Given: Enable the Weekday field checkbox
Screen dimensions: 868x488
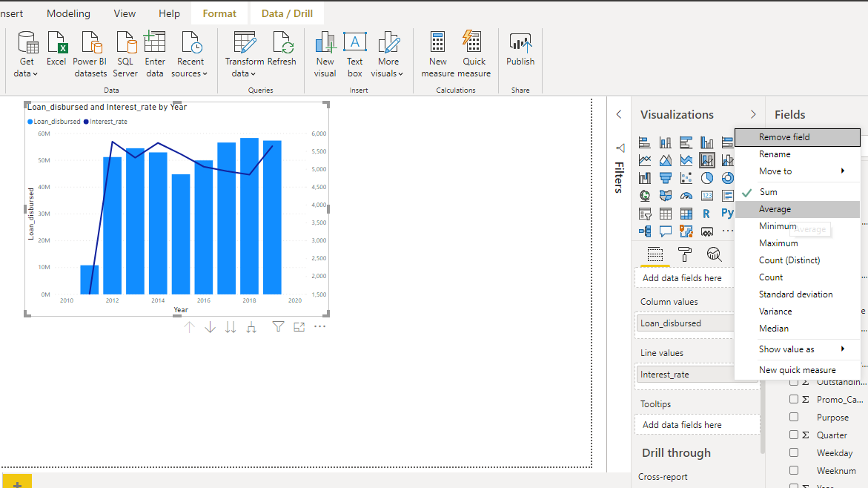Looking at the screenshot, I should pos(794,452).
